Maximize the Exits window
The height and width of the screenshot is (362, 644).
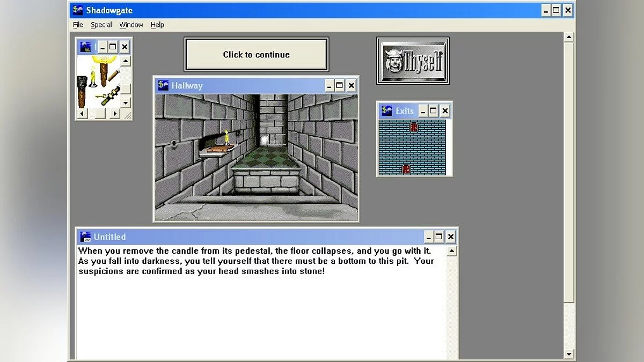(433, 111)
